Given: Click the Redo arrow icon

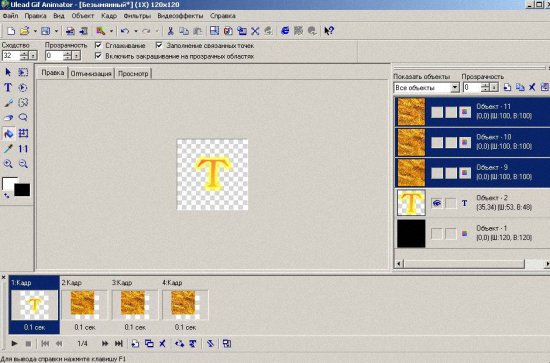Looking at the screenshot, I should [146, 31].
